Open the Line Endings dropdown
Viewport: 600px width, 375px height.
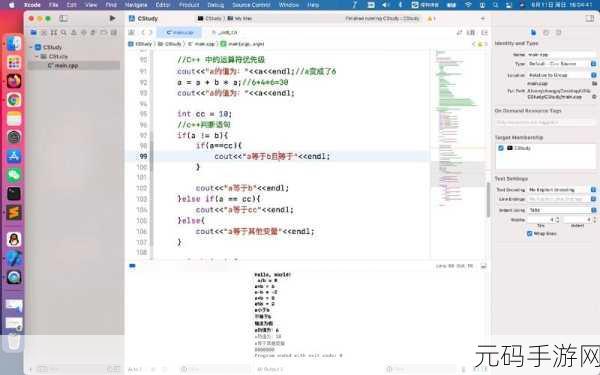562,199
